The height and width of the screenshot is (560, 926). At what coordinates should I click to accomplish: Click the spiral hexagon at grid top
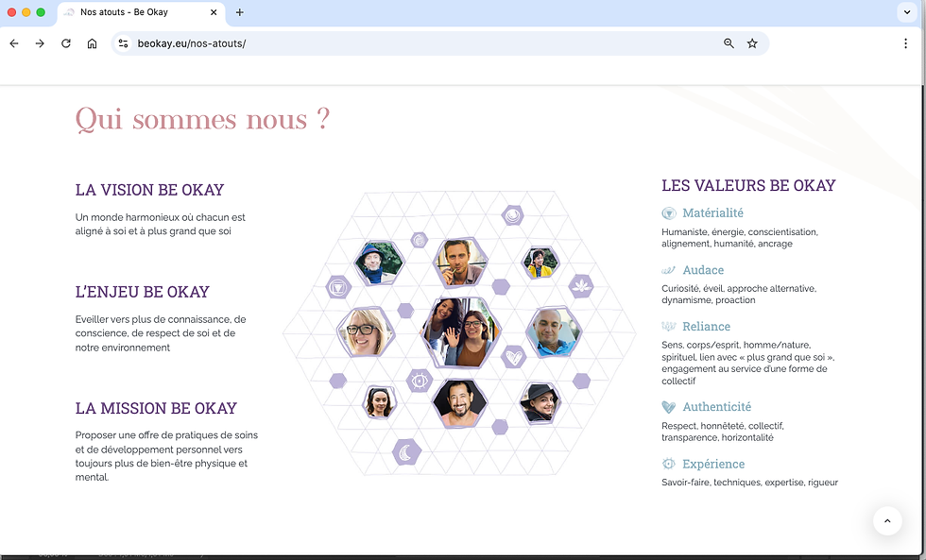(x=512, y=215)
